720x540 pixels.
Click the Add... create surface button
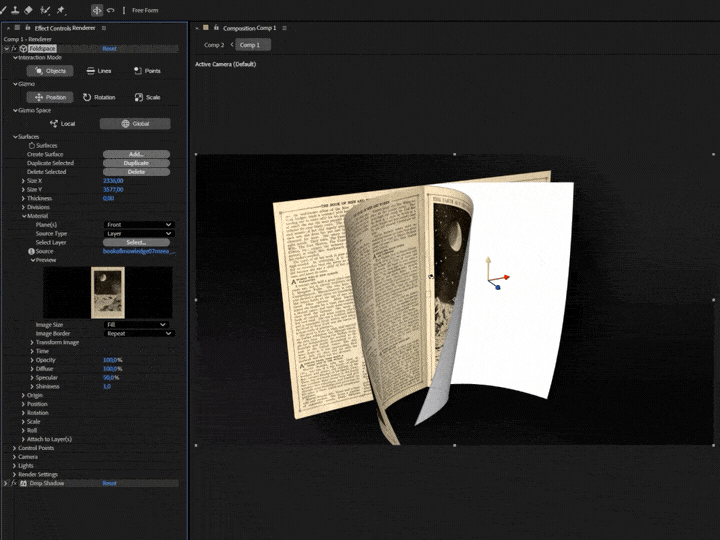tap(136, 155)
